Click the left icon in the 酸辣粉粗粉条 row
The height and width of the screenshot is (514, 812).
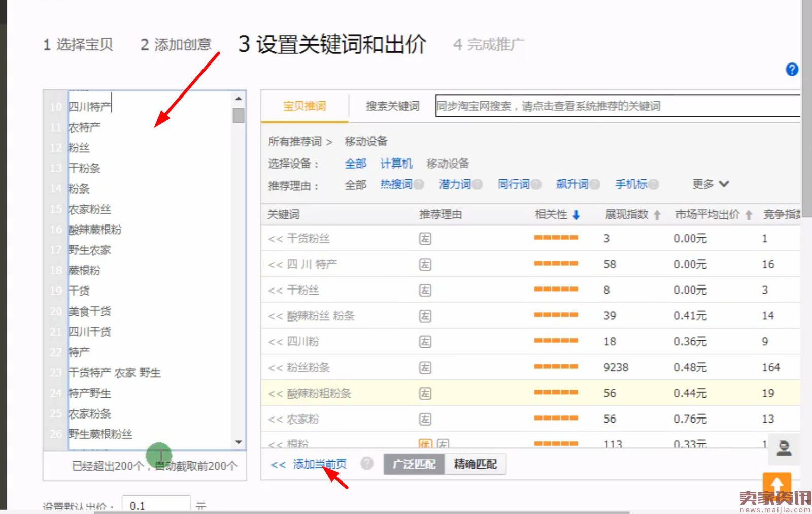425,393
